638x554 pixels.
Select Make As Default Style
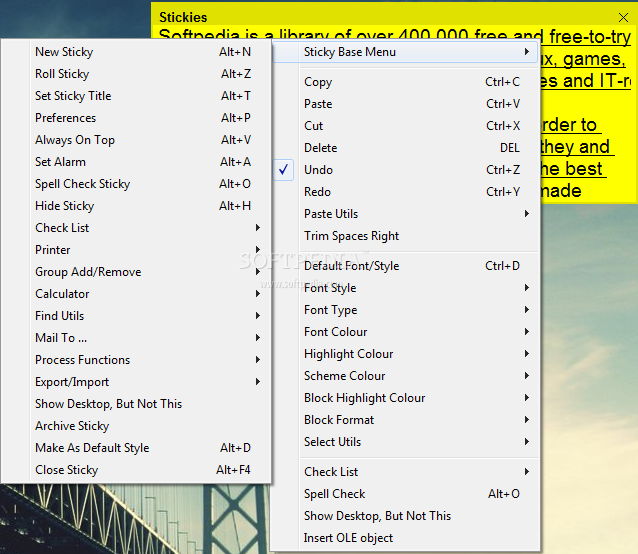point(136,447)
